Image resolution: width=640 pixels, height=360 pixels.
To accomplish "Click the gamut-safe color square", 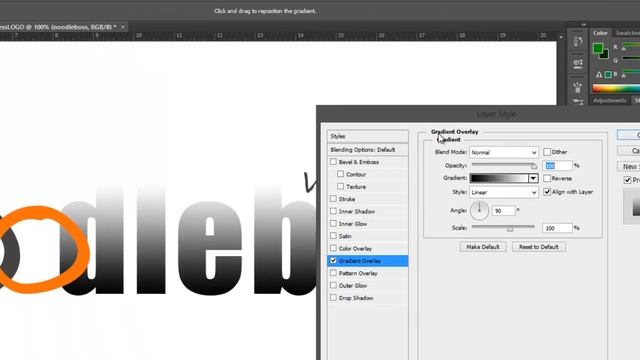I will click(608, 74).
